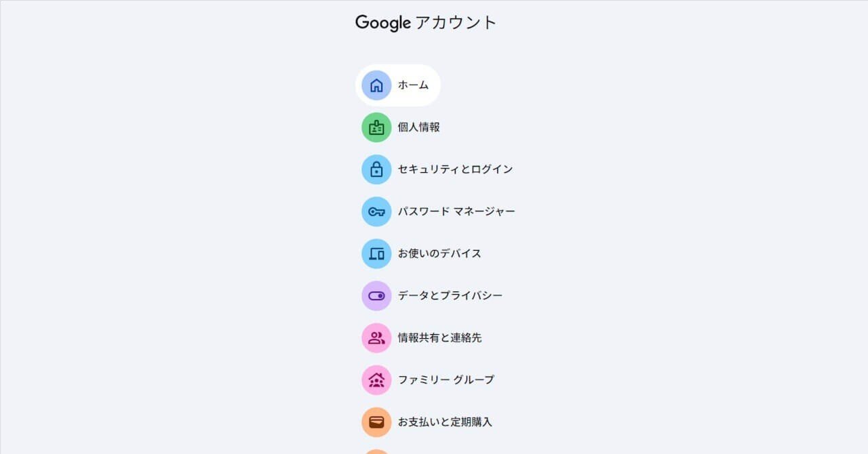Click the お使いのデバイス devices icon
Image resolution: width=868 pixels, height=454 pixels.
[376, 253]
